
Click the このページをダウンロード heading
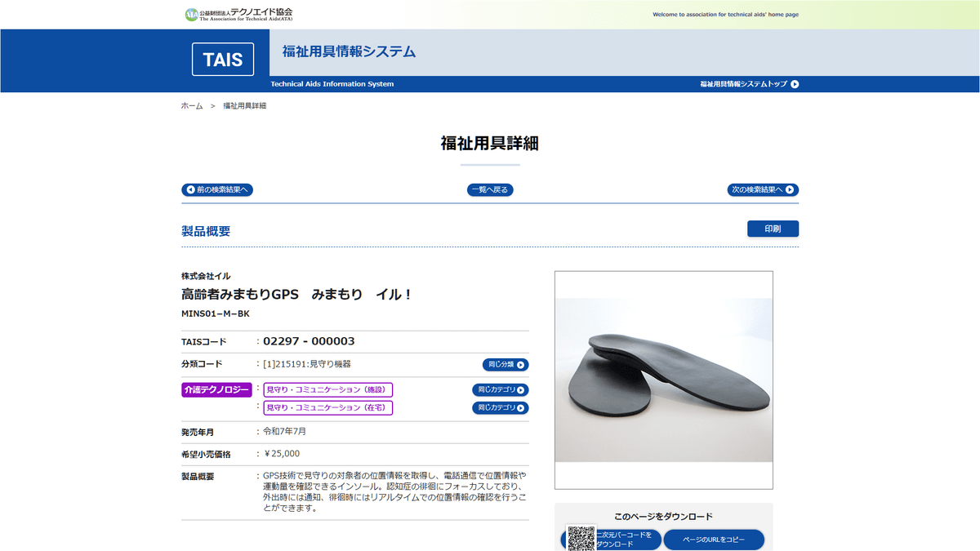(x=663, y=517)
